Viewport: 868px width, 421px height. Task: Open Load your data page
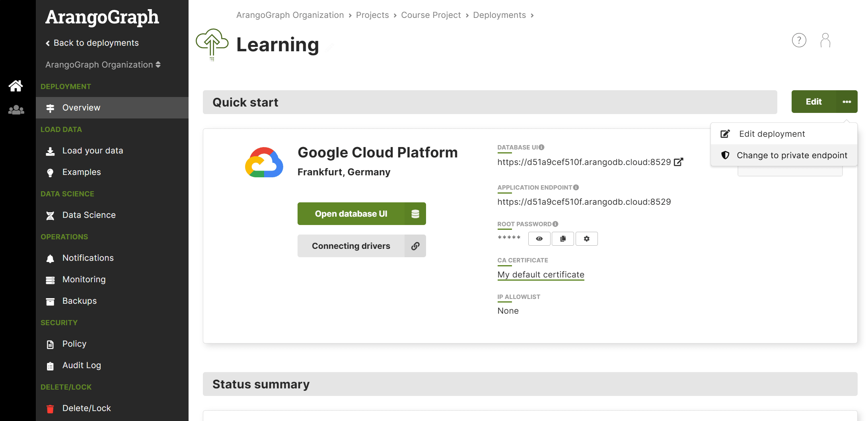pyautogui.click(x=112, y=151)
